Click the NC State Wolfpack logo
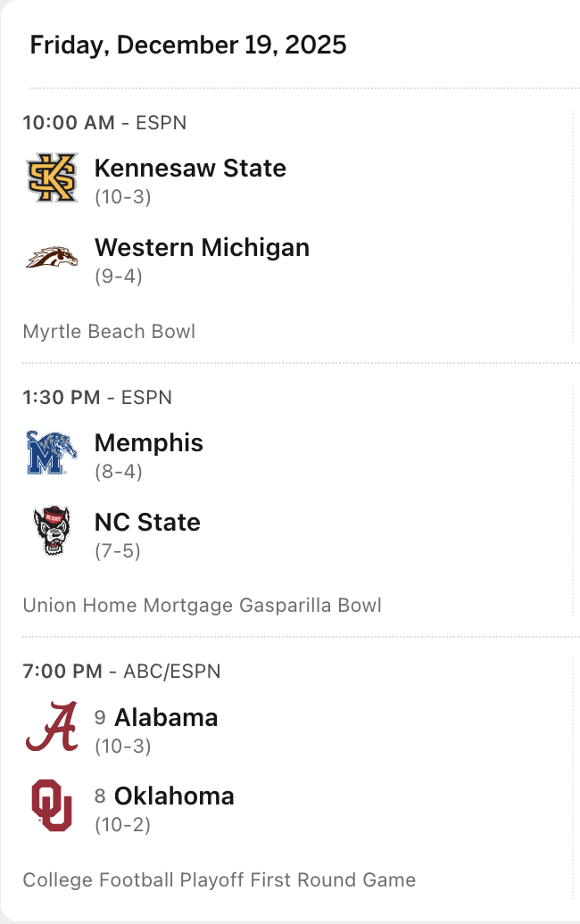Image resolution: width=580 pixels, height=924 pixels. pyautogui.click(x=52, y=532)
